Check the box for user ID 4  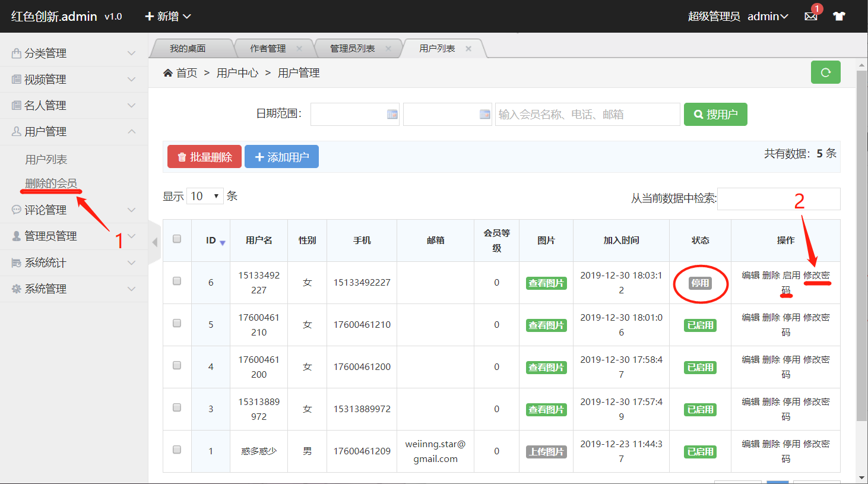(x=177, y=365)
